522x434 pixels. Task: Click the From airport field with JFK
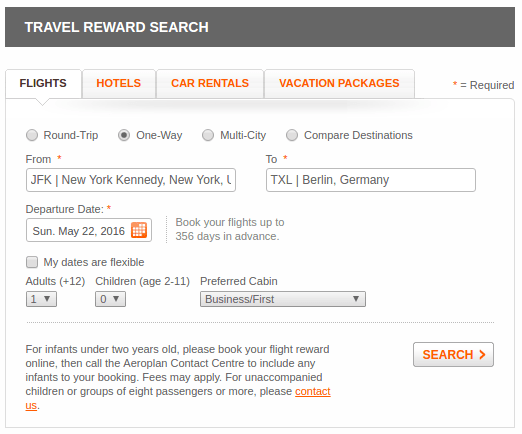point(131,180)
